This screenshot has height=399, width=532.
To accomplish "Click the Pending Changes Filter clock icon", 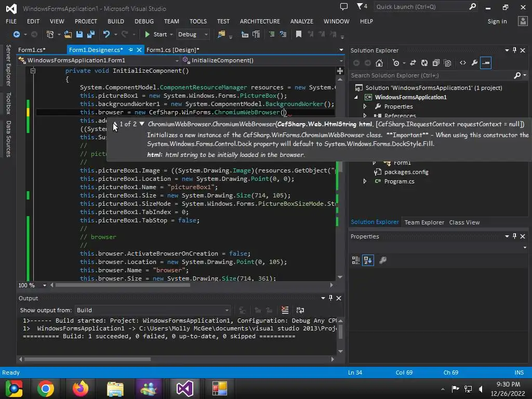I will (395, 63).
